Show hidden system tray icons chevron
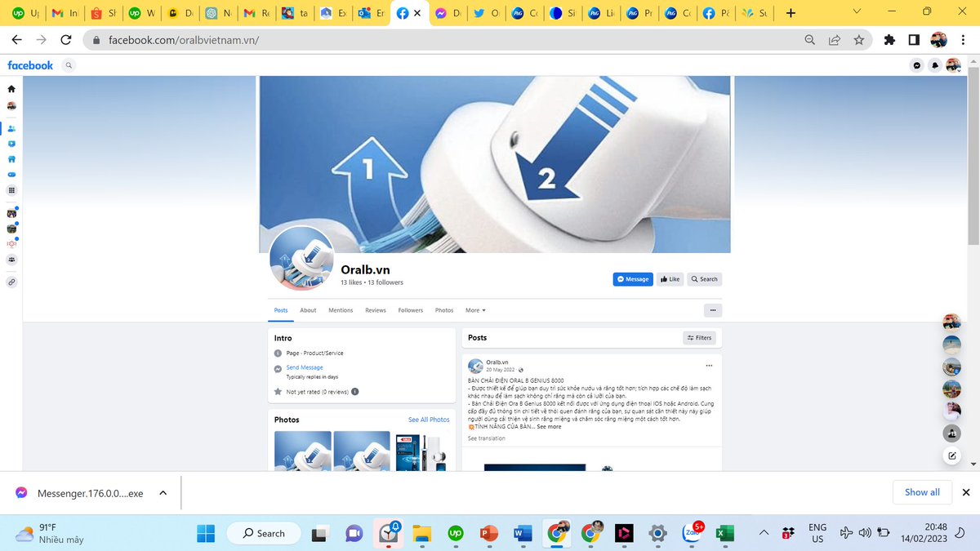 tap(764, 533)
